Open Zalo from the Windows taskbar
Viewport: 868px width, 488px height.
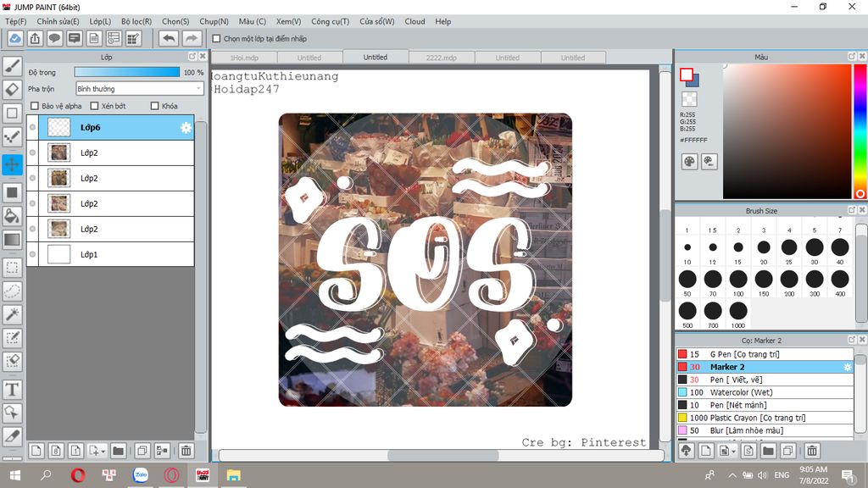(x=141, y=474)
